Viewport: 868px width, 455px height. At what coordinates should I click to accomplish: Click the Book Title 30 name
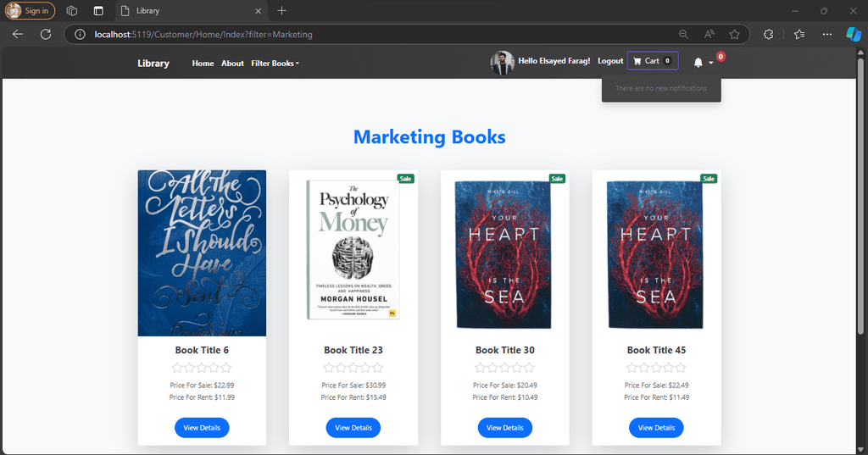pyautogui.click(x=505, y=350)
